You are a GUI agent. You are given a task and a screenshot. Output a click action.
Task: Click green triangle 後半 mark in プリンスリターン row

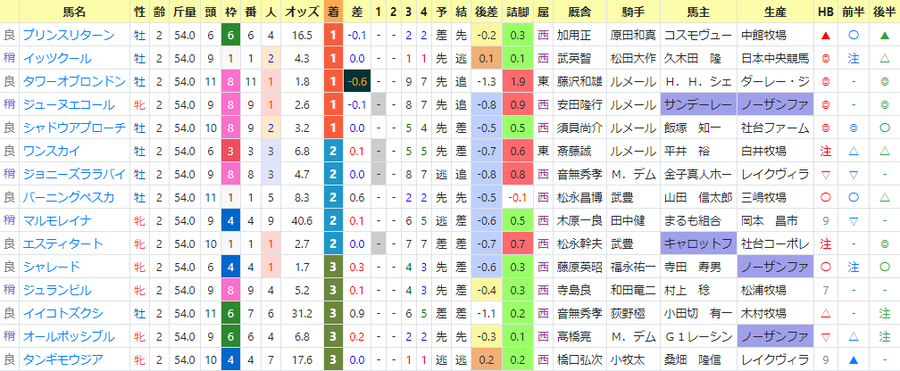pyautogui.click(x=884, y=36)
